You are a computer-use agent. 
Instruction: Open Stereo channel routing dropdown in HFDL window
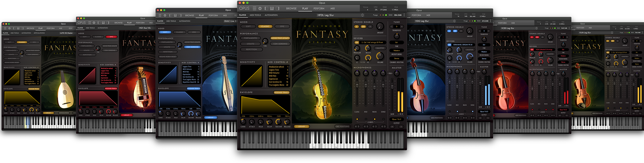coord(397,58)
